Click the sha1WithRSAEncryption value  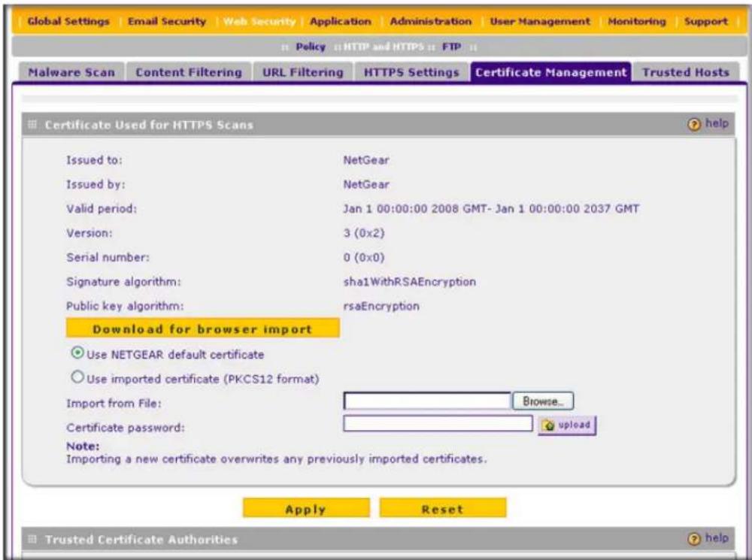point(410,282)
